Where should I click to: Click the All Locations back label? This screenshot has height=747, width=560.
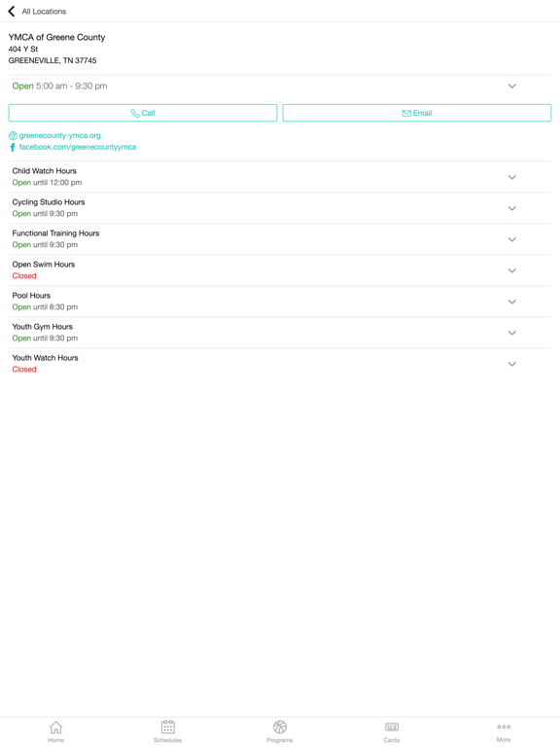pos(44,12)
